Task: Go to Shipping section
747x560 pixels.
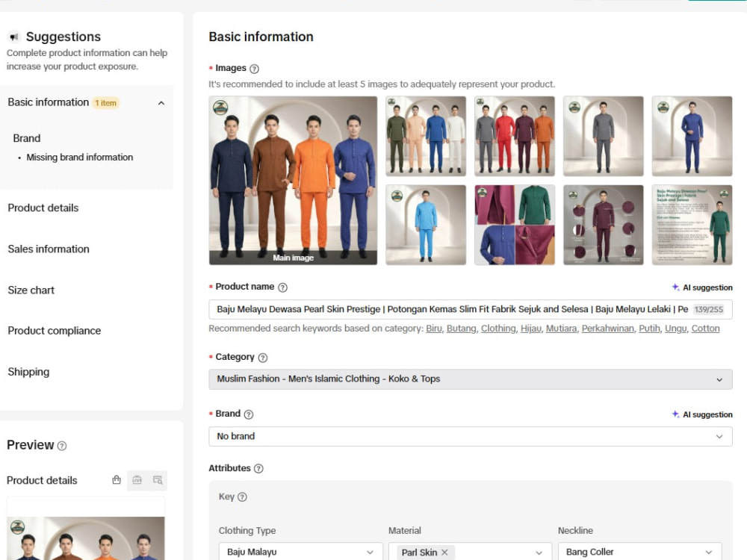Action: pos(28,372)
